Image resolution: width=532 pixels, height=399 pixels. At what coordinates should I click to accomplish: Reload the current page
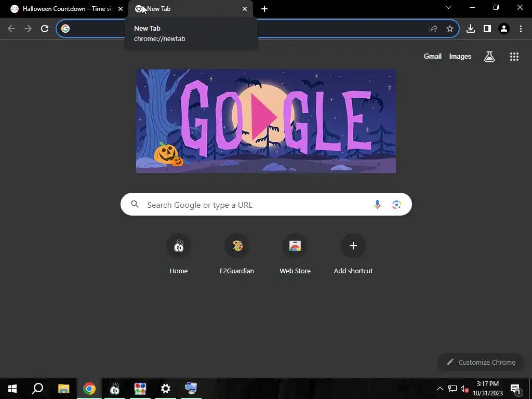tap(45, 29)
